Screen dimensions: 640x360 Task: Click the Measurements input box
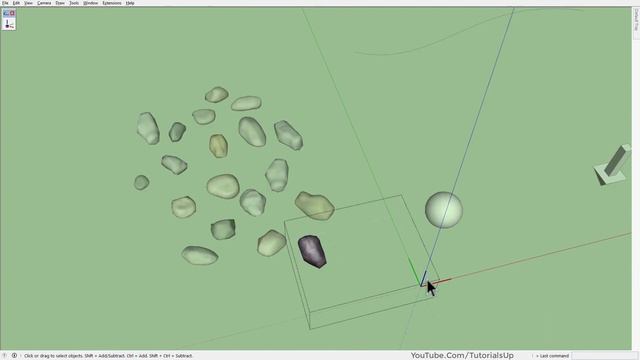coord(605,356)
